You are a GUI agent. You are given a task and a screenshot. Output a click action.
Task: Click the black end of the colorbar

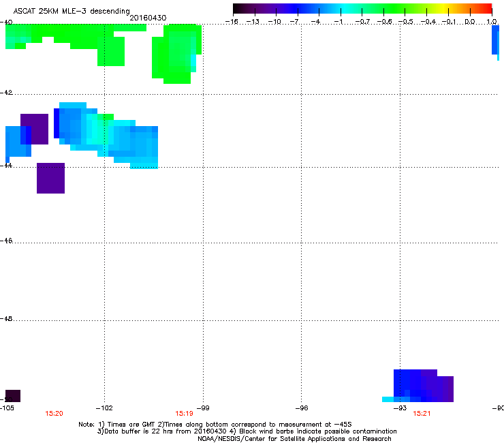click(x=238, y=9)
